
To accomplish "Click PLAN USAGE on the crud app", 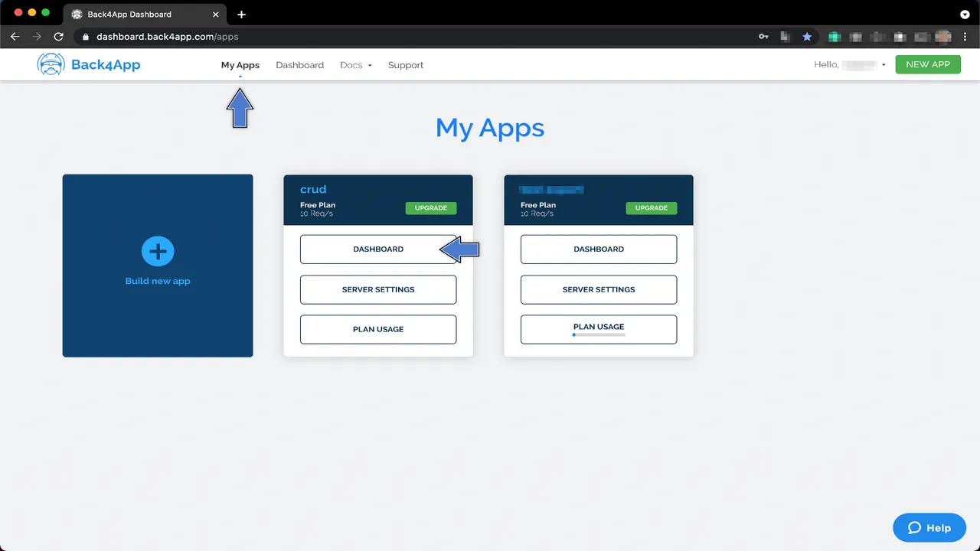I will pos(378,329).
